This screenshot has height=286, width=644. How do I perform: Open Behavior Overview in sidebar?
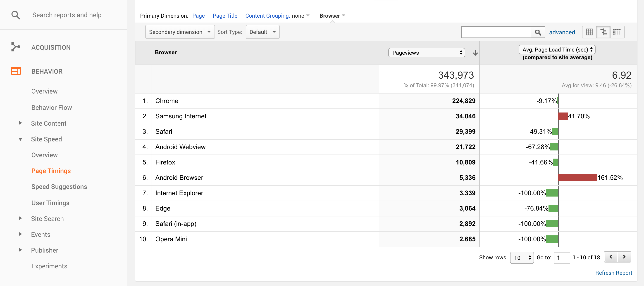tap(45, 91)
